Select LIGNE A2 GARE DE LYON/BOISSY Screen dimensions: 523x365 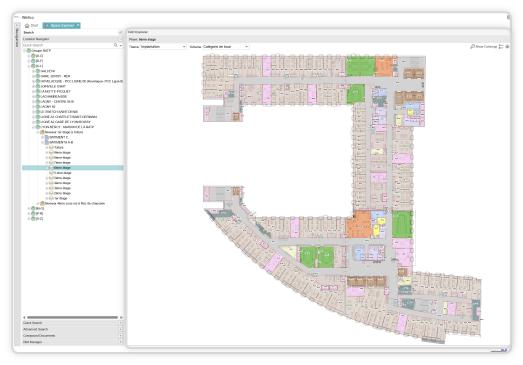tap(65, 122)
